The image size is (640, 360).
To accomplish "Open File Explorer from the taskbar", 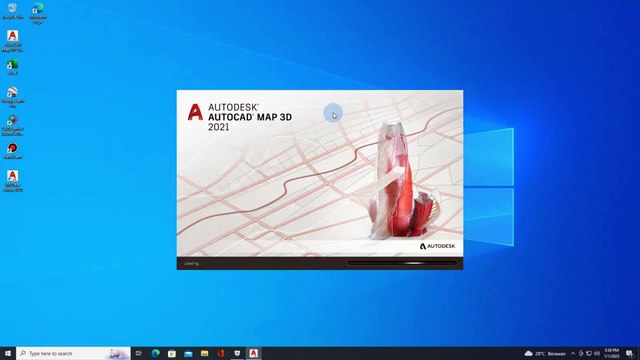I will pyautogui.click(x=204, y=353).
